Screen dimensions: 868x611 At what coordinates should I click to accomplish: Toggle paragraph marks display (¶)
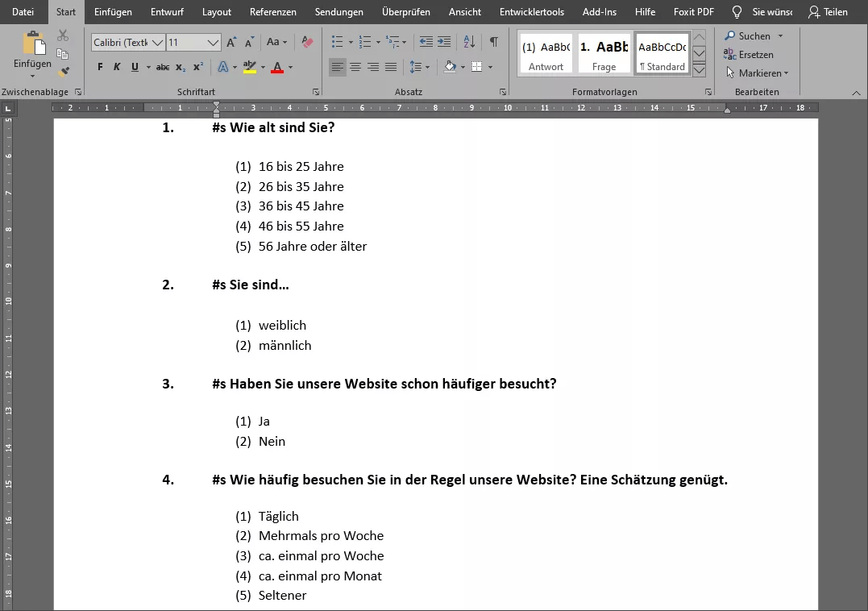(x=493, y=42)
